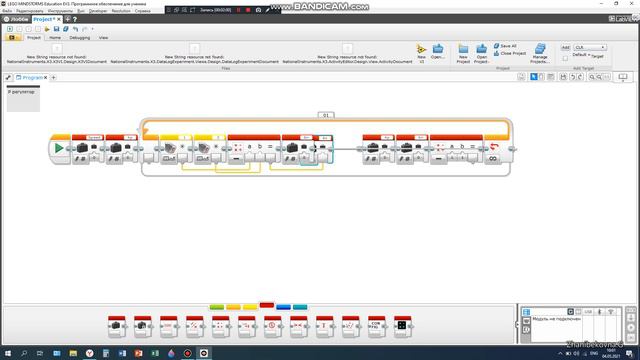
Task: Click the green Start block play button
Action: pyautogui.click(x=59, y=148)
